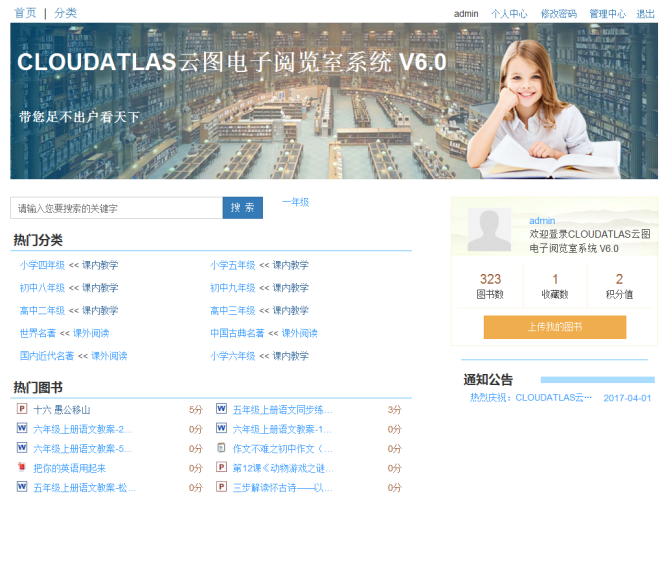Click the Word icon beside 六年级上册语文教案-2
The height and width of the screenshot is (561, 671).
tap(22, 428)
